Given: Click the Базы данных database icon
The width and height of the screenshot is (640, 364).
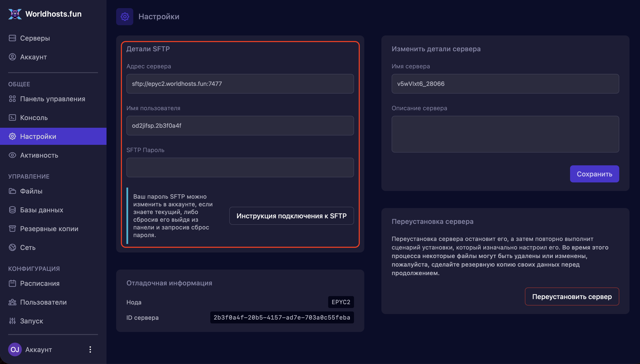Looking at the screenshot, I should (x=12, y=210).
